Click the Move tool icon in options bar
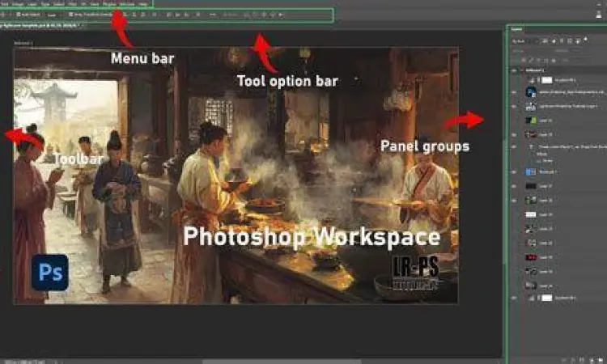This screenshot has width=607, height=364. 4,15
